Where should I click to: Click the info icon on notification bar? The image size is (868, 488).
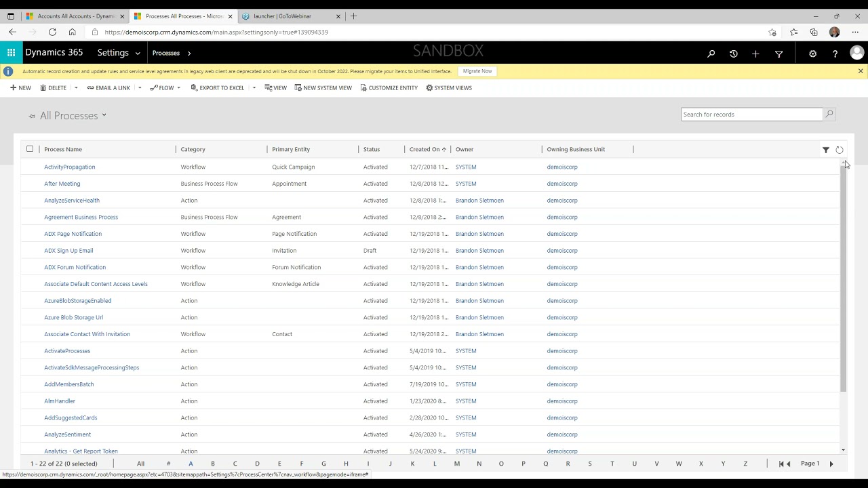point(9,71)
